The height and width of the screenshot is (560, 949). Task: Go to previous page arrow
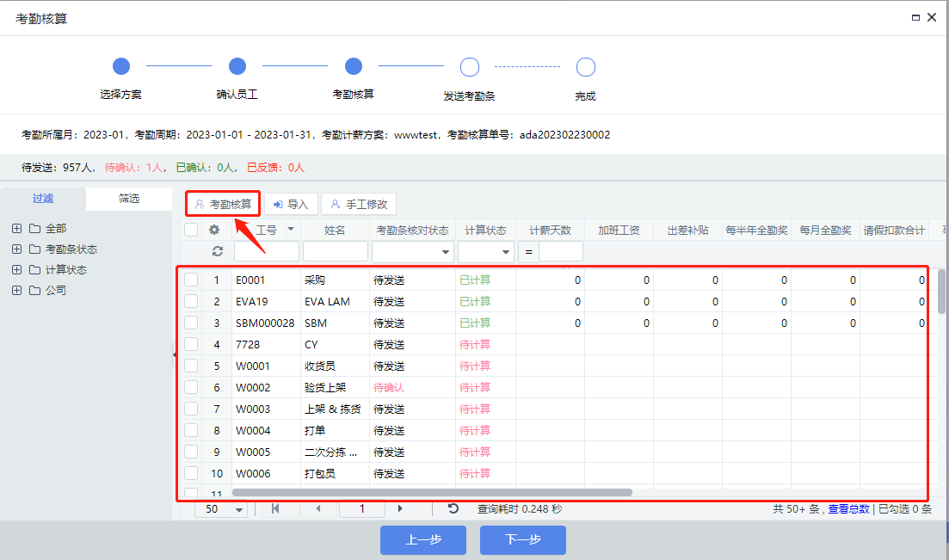click(x=318, y=508)
